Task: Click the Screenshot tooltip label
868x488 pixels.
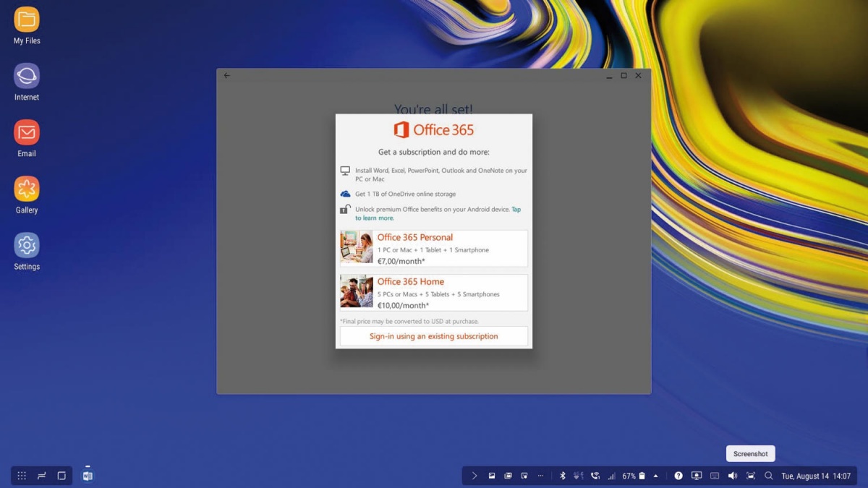Action: (x=751, y=454)
